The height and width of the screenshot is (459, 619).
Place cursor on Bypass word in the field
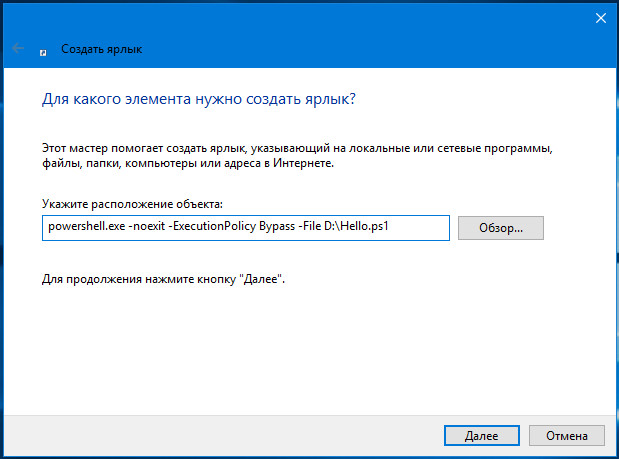click(x=277, y=227)
